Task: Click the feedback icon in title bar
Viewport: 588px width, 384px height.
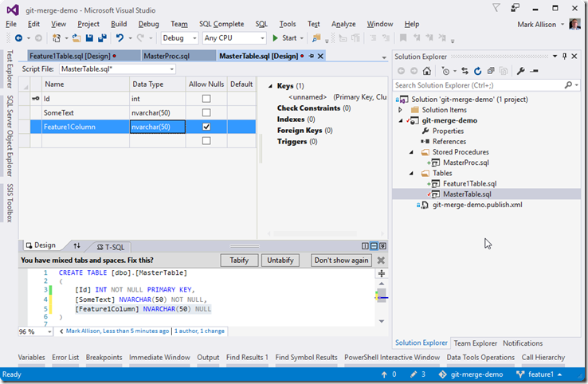Action: pos(515,8)
